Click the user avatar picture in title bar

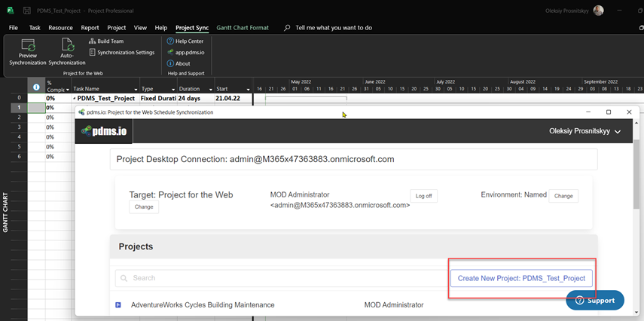click(x=598, y=11)
